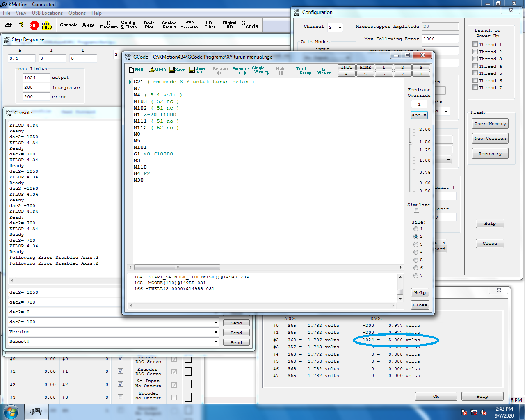Run the program with Execute icon

[x=240, y=71]
